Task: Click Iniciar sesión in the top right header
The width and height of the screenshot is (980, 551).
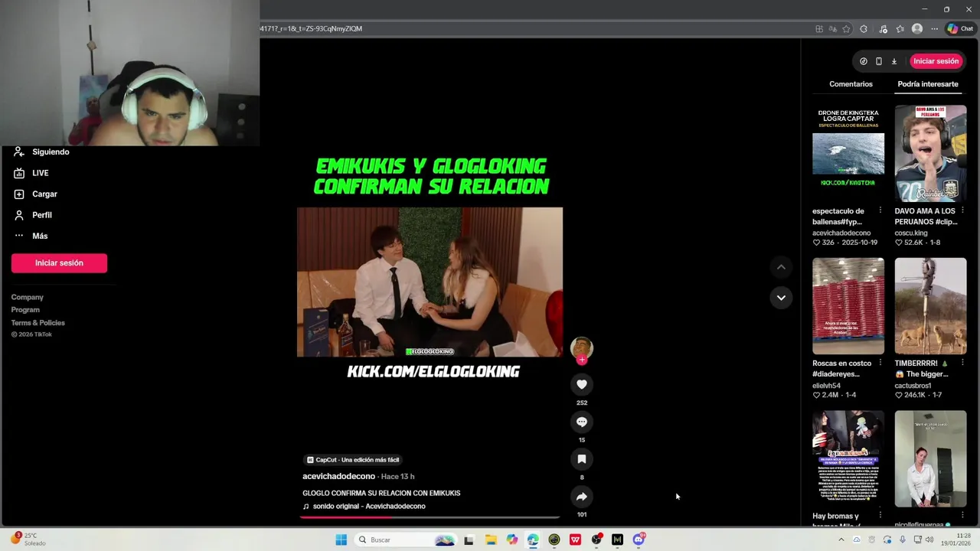Action: point(936,61)
